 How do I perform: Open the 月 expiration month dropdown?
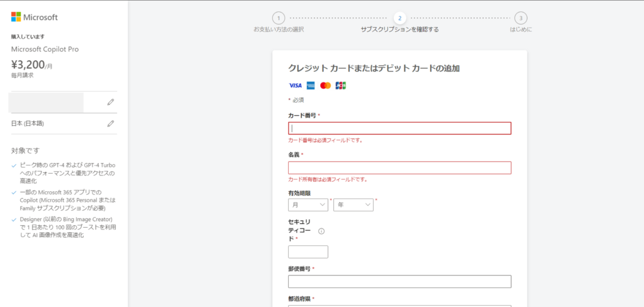pos(308,204)
